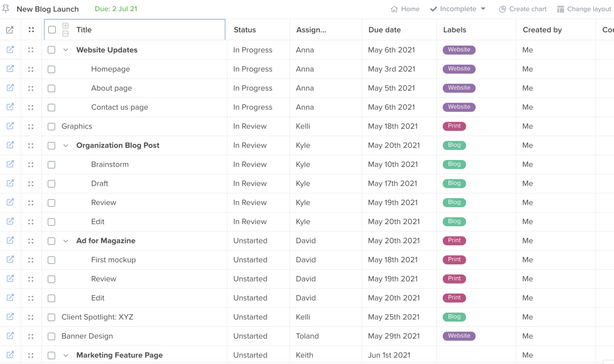
Task: Mark the "Draft" subtask checkbox
Action: tap(51, 183)
